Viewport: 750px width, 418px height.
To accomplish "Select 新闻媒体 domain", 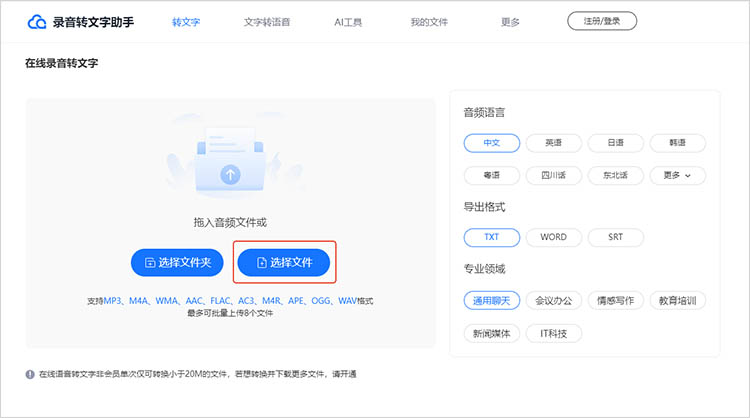I will tap(492, 333).
